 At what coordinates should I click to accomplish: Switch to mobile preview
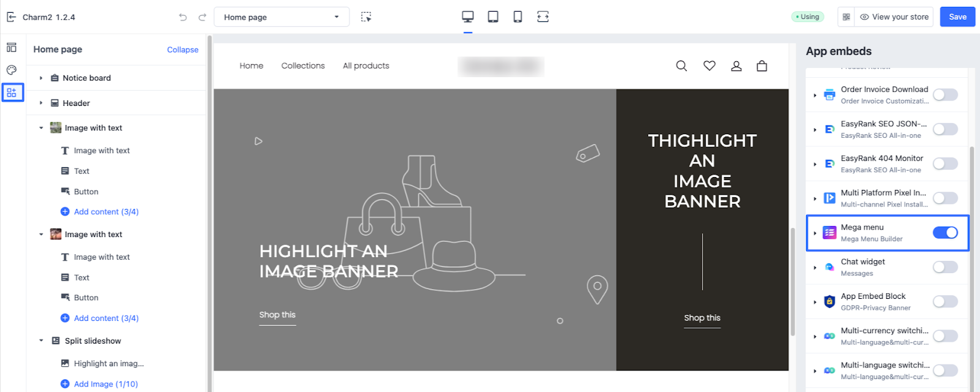pyautogui.click(x=518, y=17)
